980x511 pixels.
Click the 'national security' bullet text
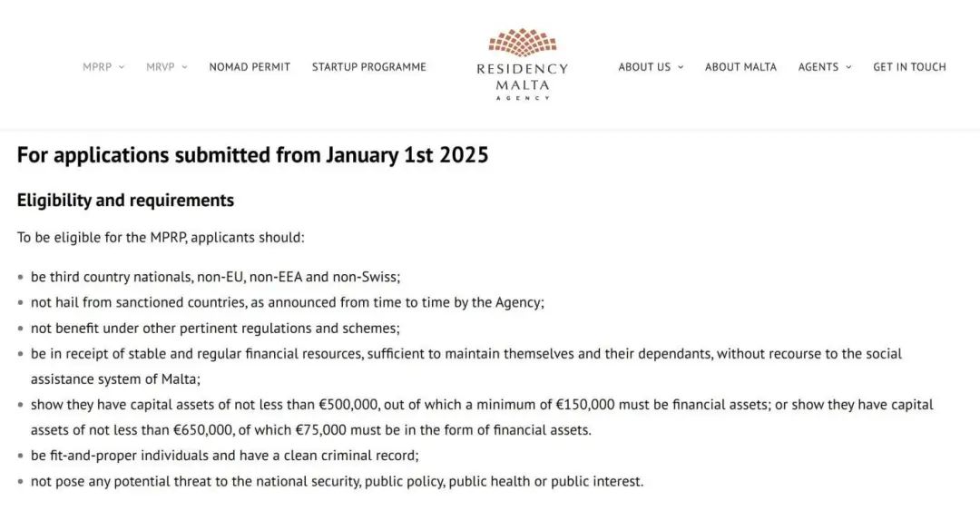337,481
